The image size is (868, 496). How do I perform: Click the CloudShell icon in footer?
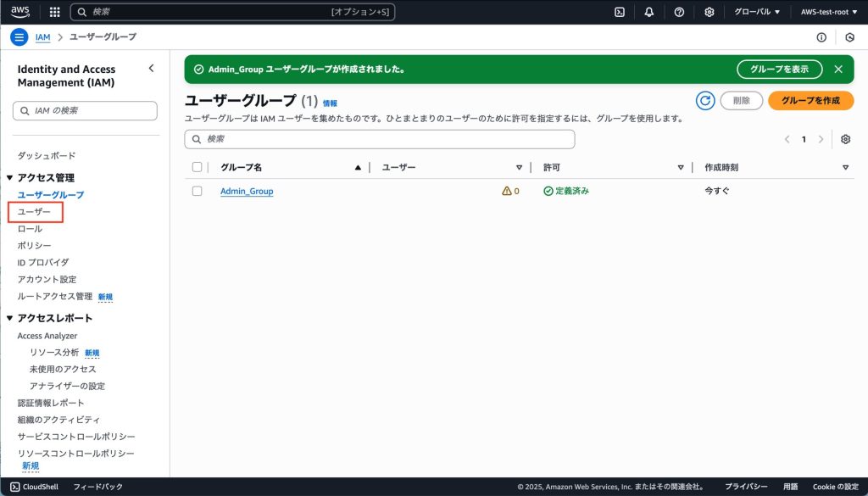15,487
